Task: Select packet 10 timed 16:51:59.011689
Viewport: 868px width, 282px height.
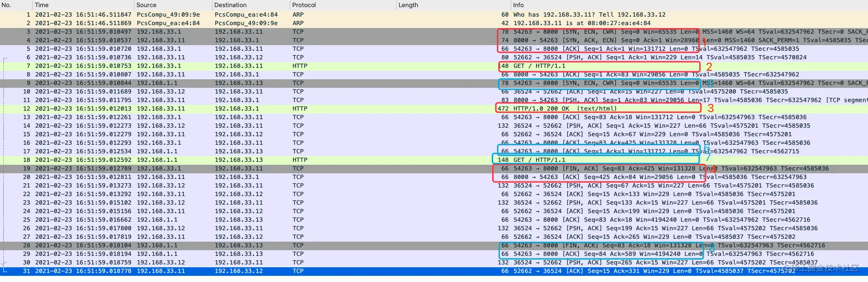Action: click(x=434, y=92)
